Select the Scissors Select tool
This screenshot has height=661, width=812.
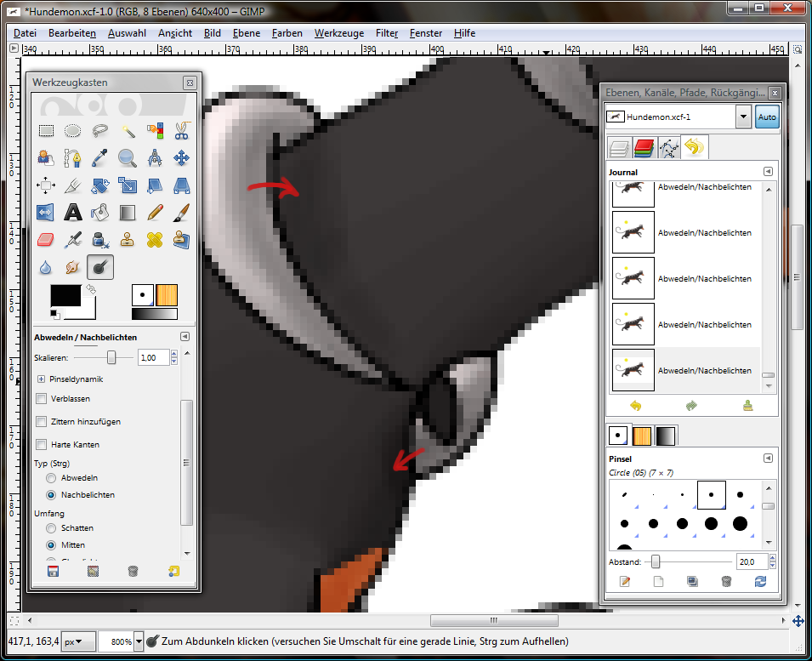click(181, 130)
